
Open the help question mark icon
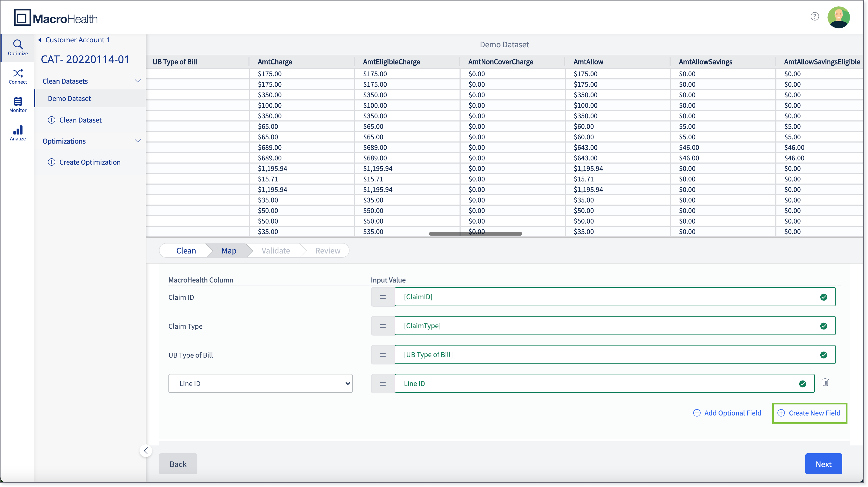click(814, 16)
